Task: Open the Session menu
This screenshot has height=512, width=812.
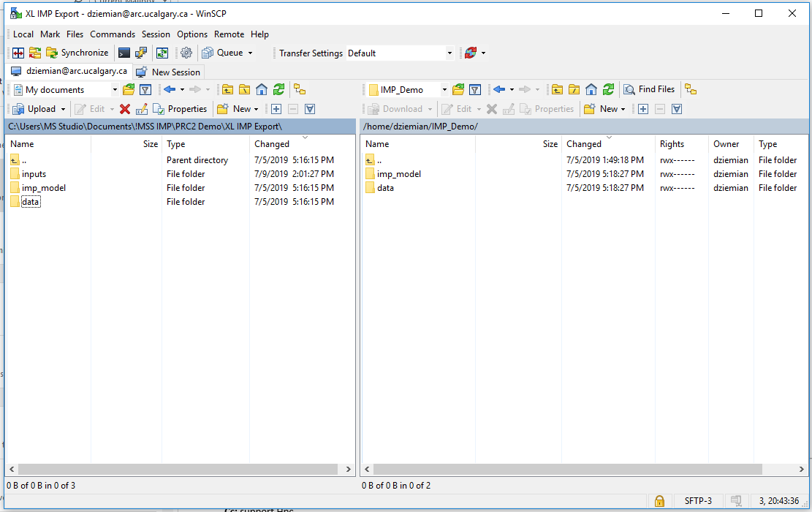Action: pos(156,34)
